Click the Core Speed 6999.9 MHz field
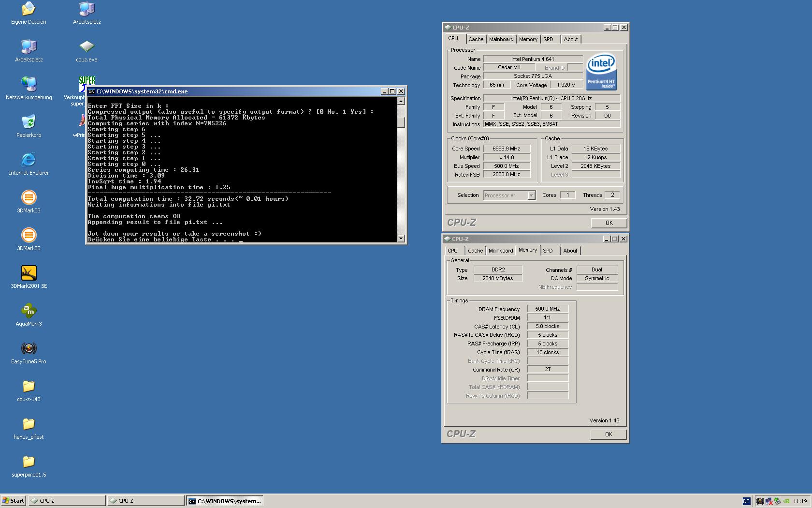The width and height of the screenshot is (812, 508). 507,149
